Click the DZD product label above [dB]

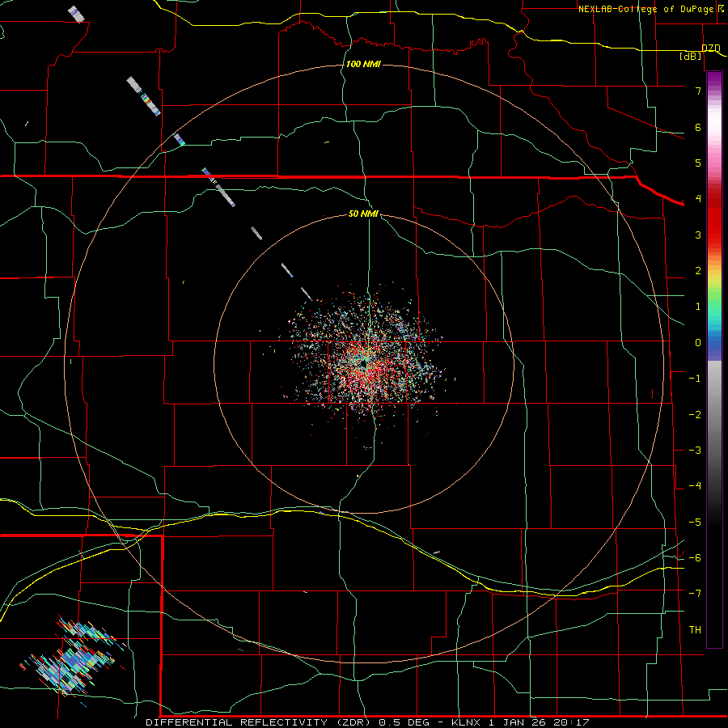710,49
